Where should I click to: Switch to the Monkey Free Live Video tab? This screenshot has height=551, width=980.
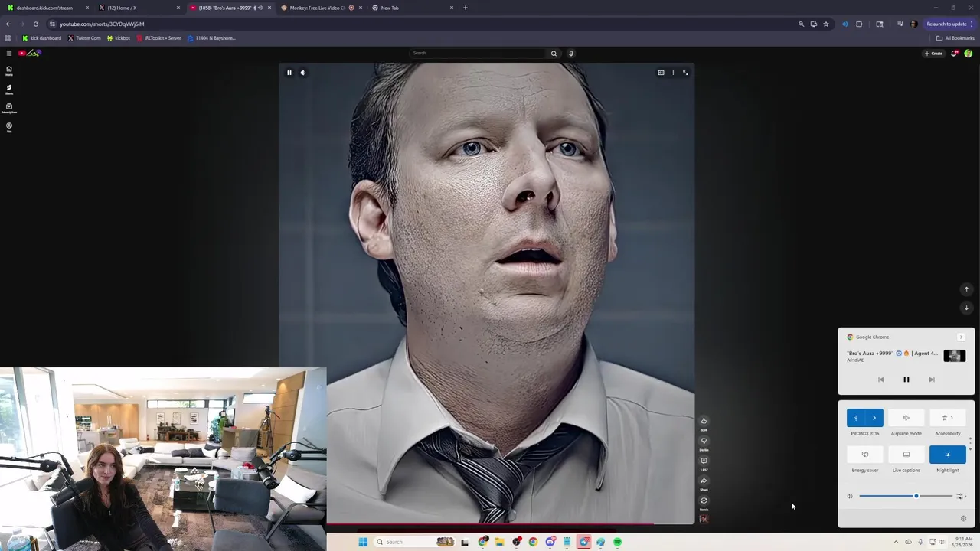(320, 8)
